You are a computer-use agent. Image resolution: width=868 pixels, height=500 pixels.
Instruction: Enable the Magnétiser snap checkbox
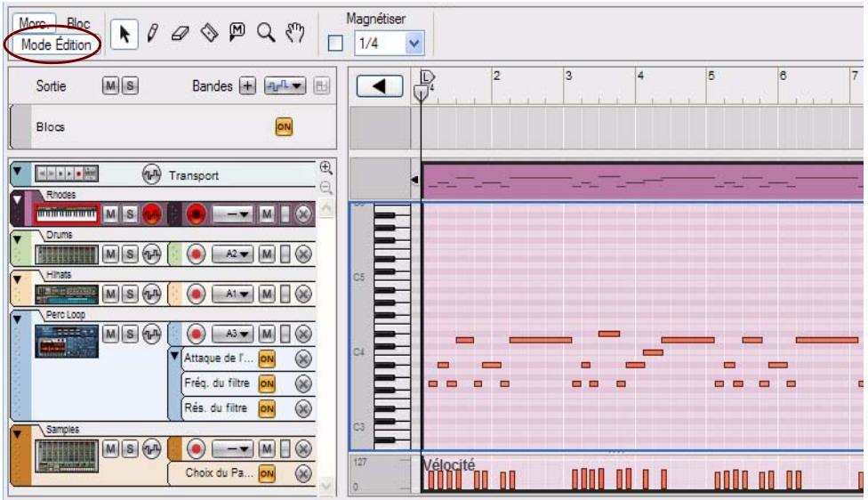335,44
